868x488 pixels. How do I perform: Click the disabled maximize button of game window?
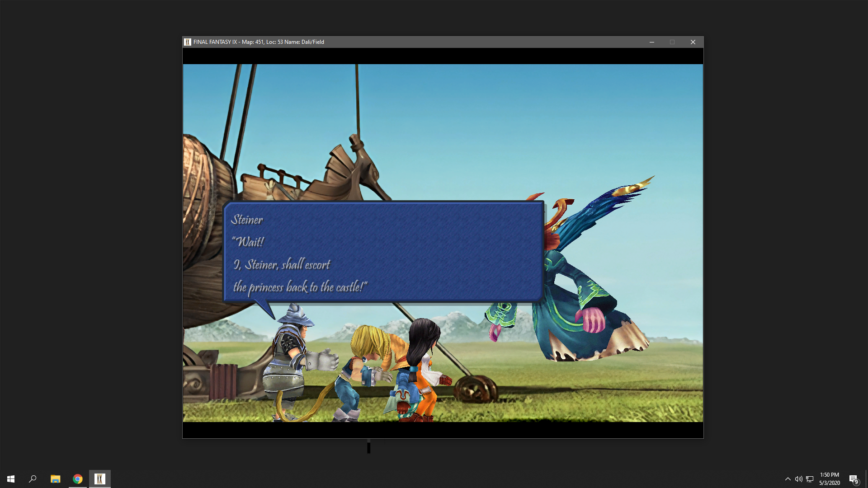pos(672,42)
